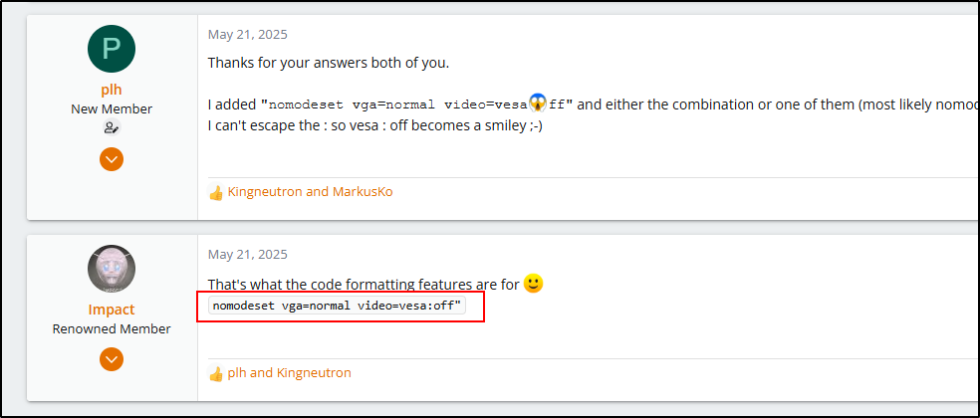The width and height of the screenshot is (980, 418).
Task: Open the first post's May 21, 2025 date link
Action: pos(247,35)
